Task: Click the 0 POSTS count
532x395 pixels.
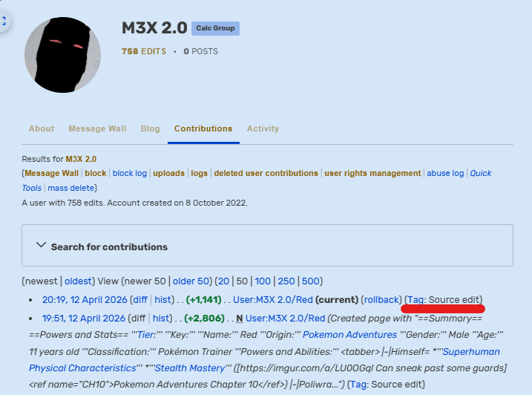Action: coord(201,51)
